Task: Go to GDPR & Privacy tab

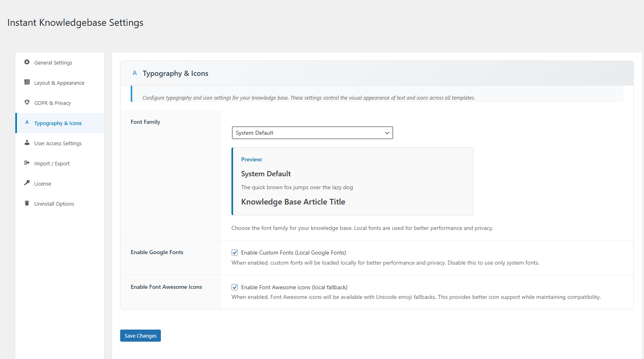Action: pyautogui.click(x=60, y=103)
